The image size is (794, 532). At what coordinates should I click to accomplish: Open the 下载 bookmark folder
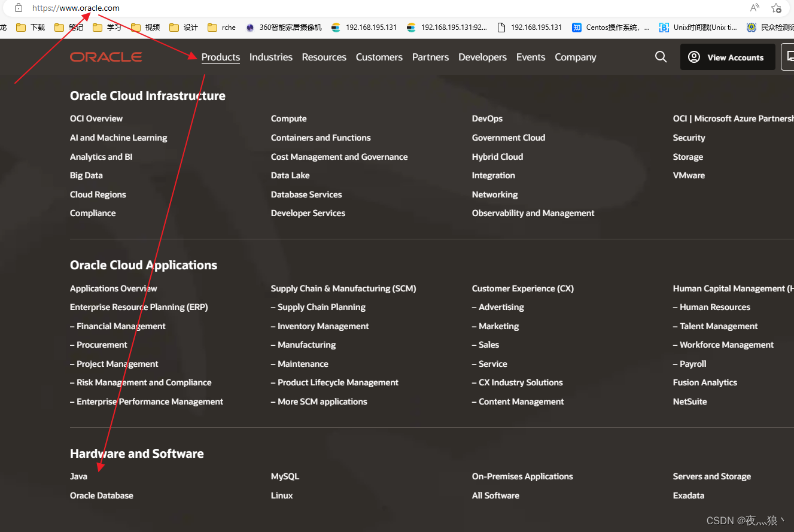[x=31, y=27]
